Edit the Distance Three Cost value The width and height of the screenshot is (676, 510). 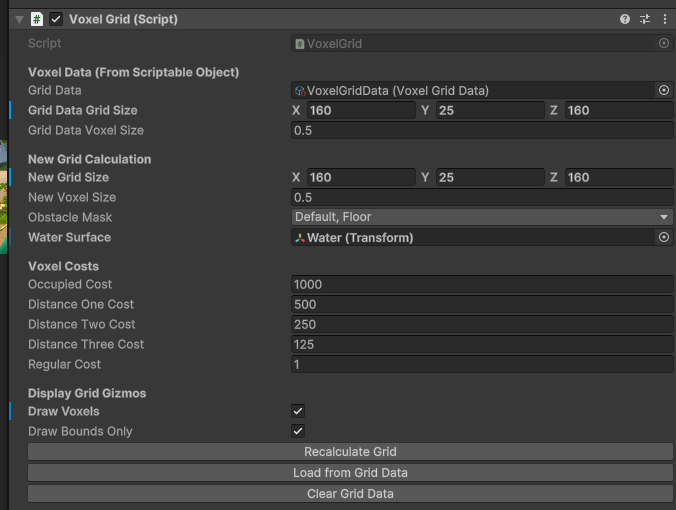click(482, 344)
